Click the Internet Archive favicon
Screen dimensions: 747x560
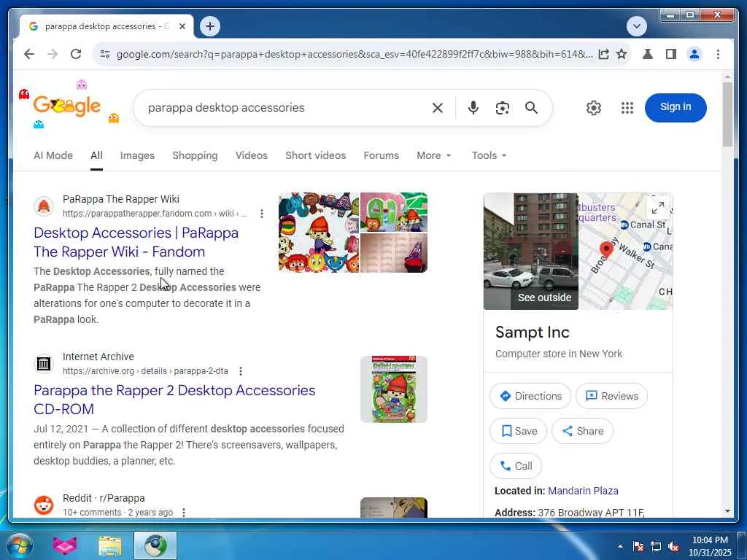(x=43, y=364)
